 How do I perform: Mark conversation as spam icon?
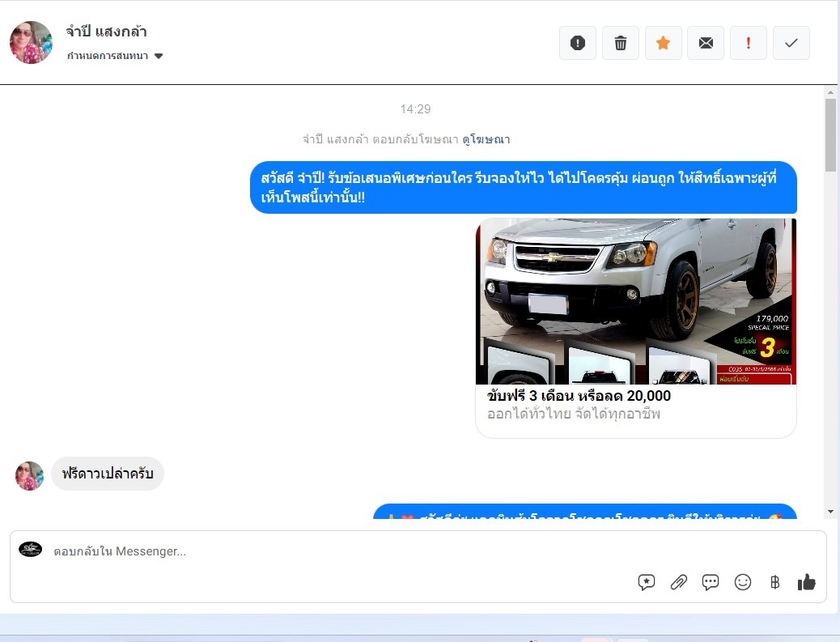point(578,43)
